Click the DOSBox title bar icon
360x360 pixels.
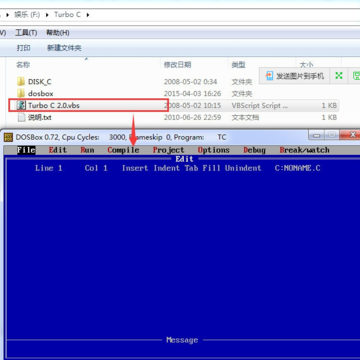tap(8, 137)
